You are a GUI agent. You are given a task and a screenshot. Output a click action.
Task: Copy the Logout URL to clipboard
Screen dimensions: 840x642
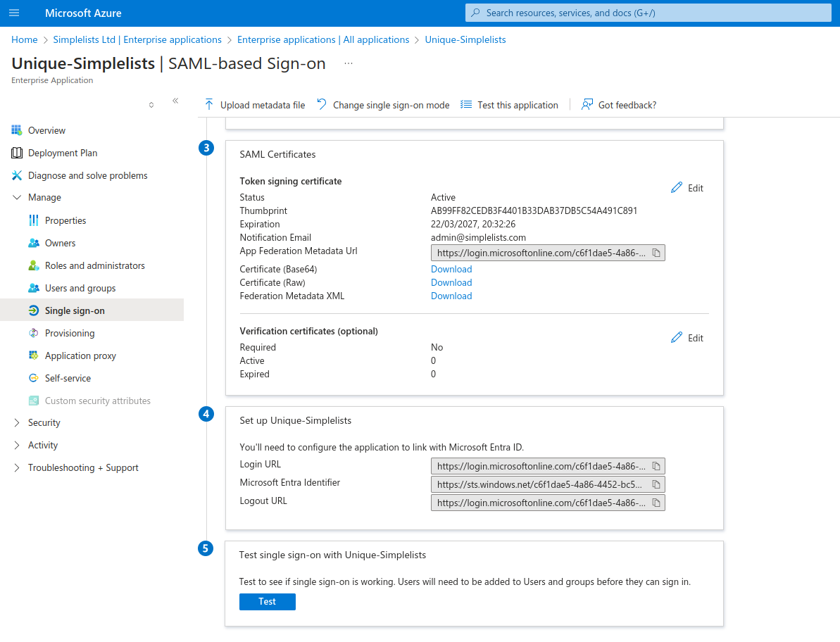click(x=656, y=502)
